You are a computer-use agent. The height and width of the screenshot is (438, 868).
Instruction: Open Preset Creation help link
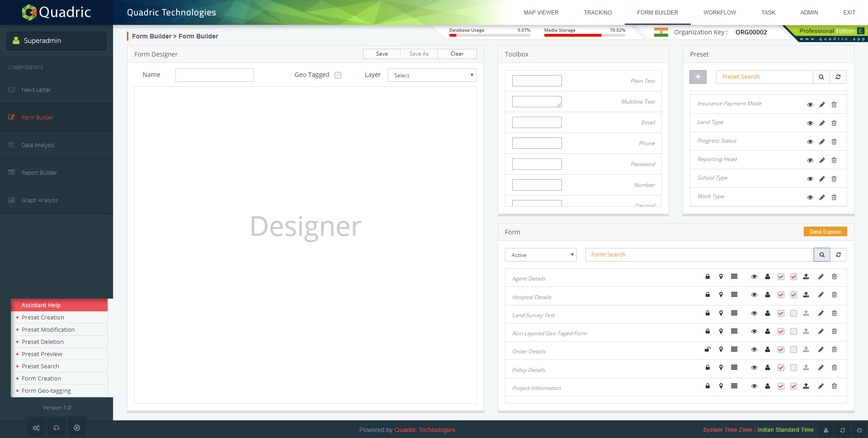[43, 318]
